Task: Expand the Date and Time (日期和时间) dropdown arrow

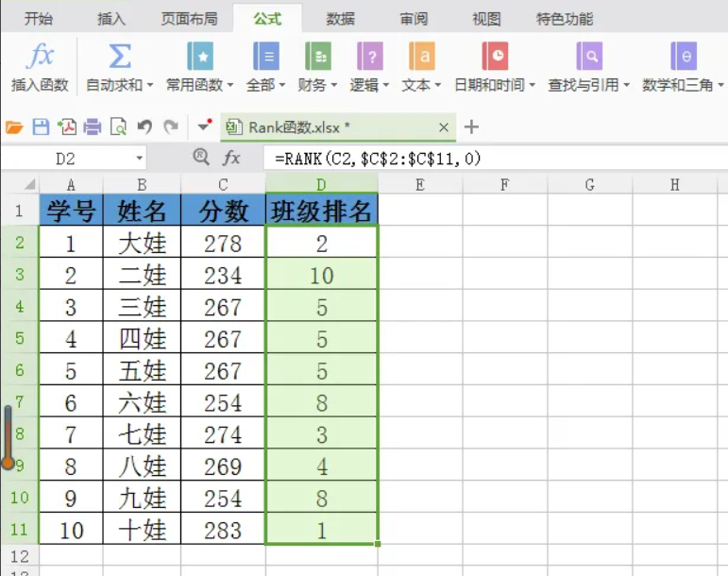Action: pos(532,85)
